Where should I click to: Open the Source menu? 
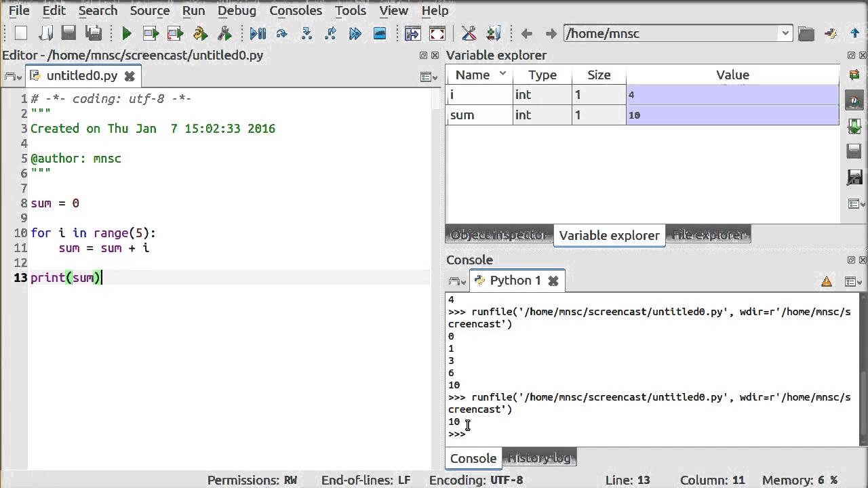coord(150,10)
